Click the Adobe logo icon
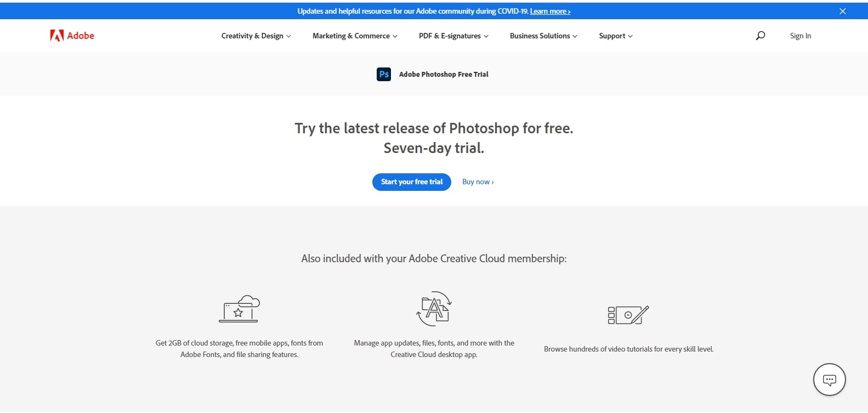868x413 pixels. (57, 36)
